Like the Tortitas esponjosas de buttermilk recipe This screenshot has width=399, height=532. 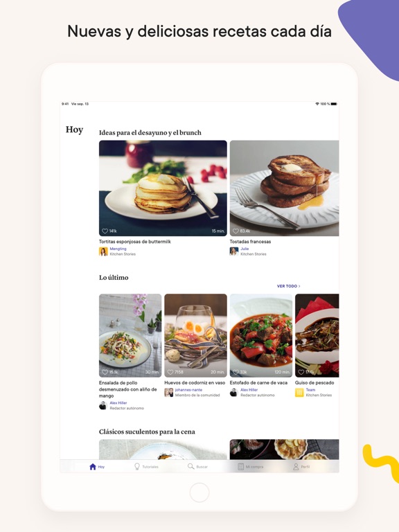click(x=105, y=231)
